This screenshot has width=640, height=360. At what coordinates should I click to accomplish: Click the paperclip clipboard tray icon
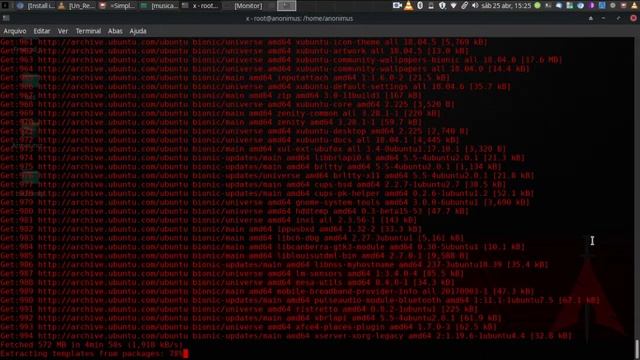pyautogui.click(x=464, y=5)
